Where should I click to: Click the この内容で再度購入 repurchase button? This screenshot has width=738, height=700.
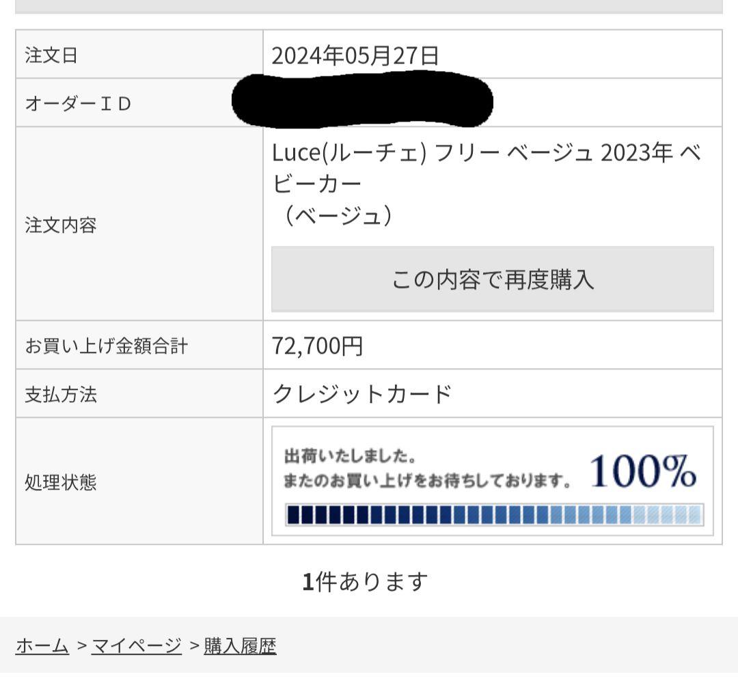(492, 279)
